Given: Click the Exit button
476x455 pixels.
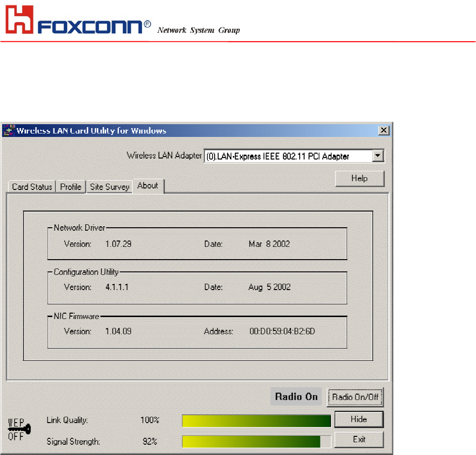Looking at the screenshot, I should (x=359, y=439).
